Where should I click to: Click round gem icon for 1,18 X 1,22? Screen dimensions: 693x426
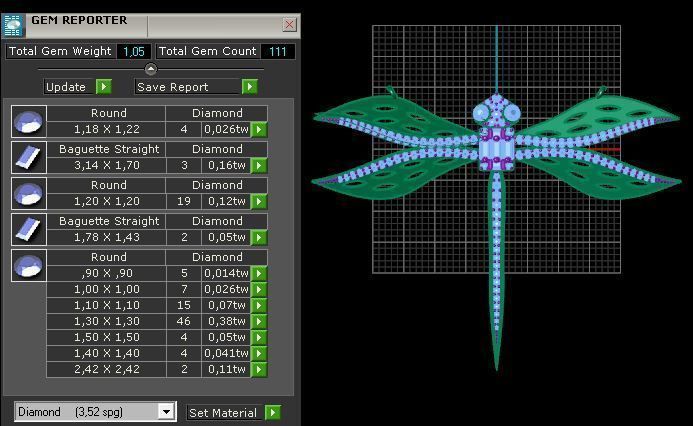tap(29, 122)
